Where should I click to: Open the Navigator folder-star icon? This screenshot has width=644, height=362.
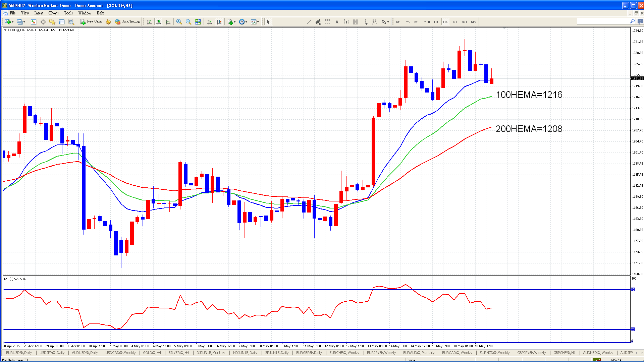pos(52,22)
